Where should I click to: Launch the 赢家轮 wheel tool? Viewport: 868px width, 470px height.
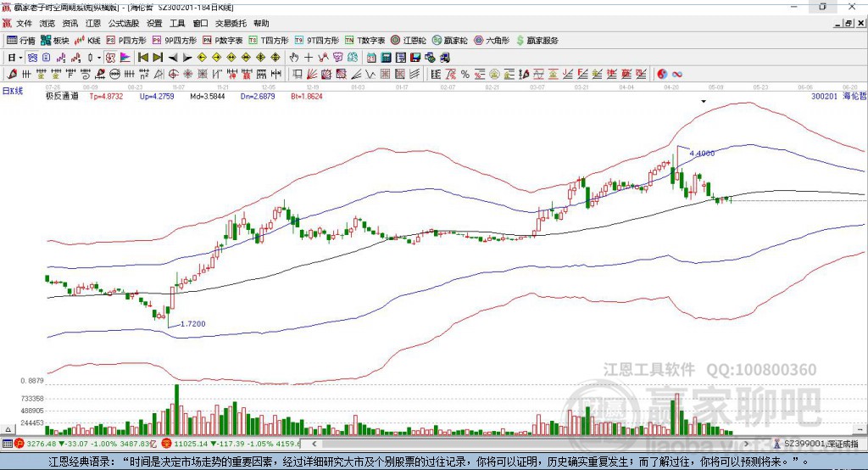449,41
